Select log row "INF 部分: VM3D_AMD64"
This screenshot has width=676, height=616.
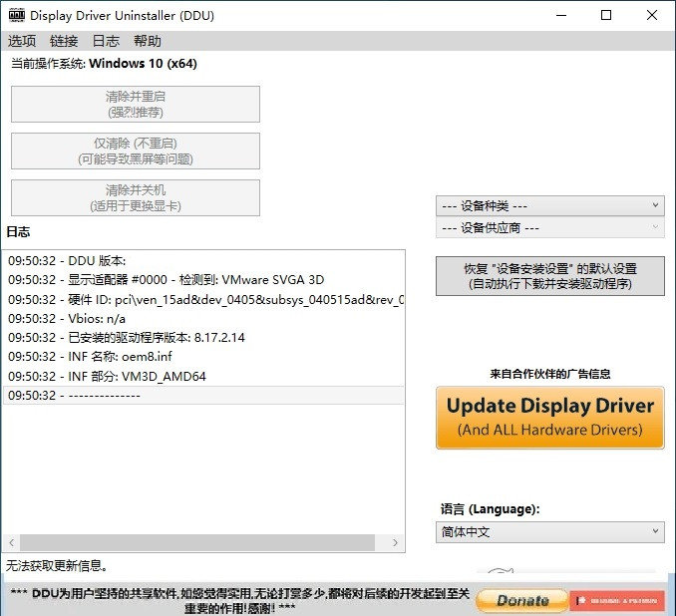203,376
